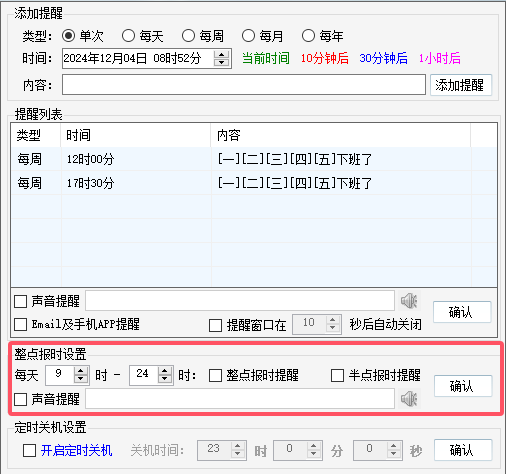This screenshot has height=474, width=506.
Task: Click the speaker icon beside the reminder sound field
Action: [409, 301]
